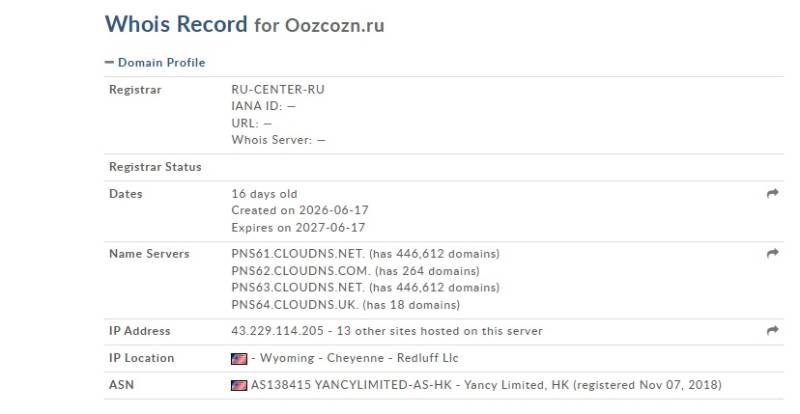This screenshot has height=414, width=800.
Task: Click the PNS63.CLOUDNS.NET name server
Action: [x=298, y=287]
